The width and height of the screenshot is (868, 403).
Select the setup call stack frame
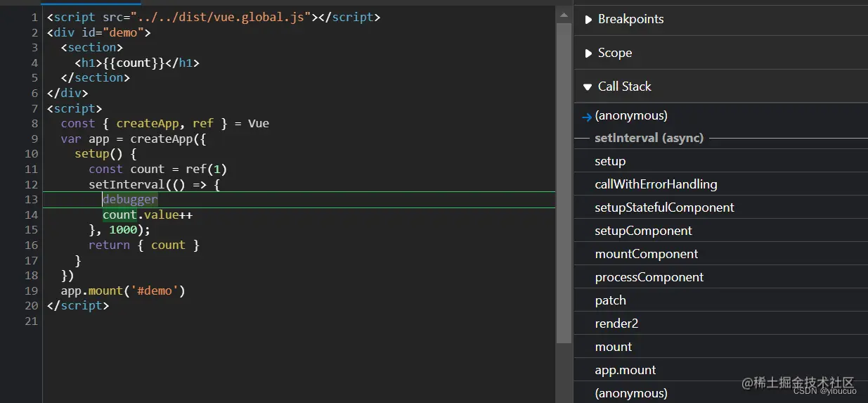(720, 161)
